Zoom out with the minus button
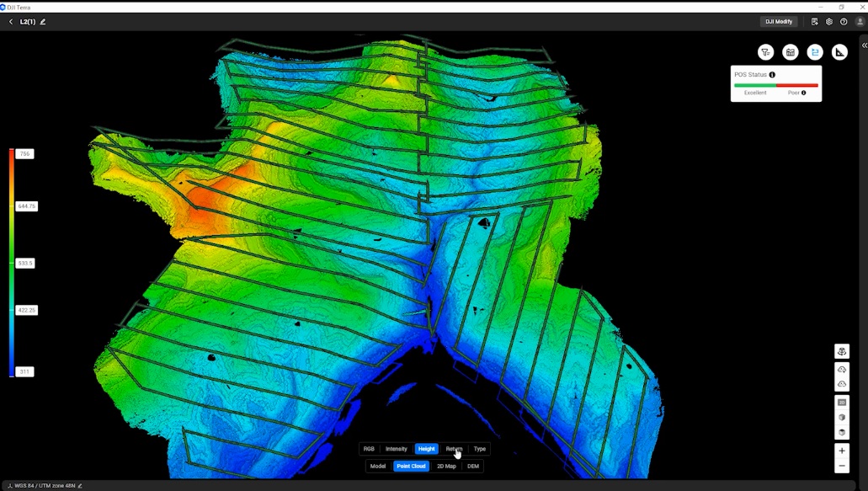The height and width of the screenshot is (491, 868). (x=842, y=466)
